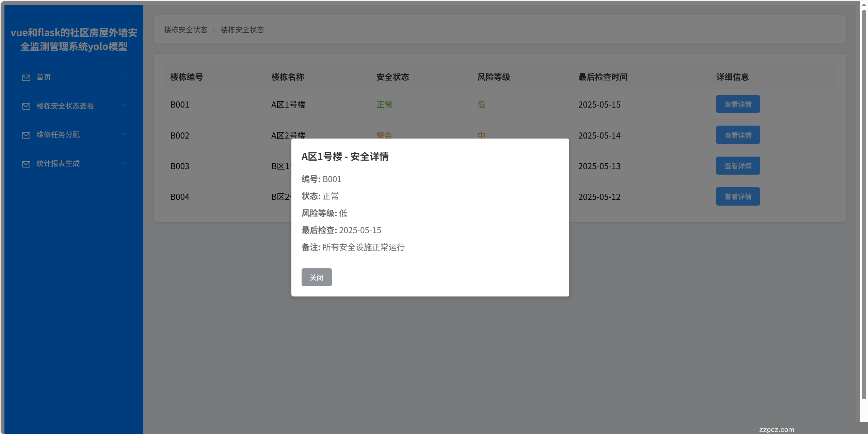Click the envelope icon beside 统计报表生成

click(26, 164)
